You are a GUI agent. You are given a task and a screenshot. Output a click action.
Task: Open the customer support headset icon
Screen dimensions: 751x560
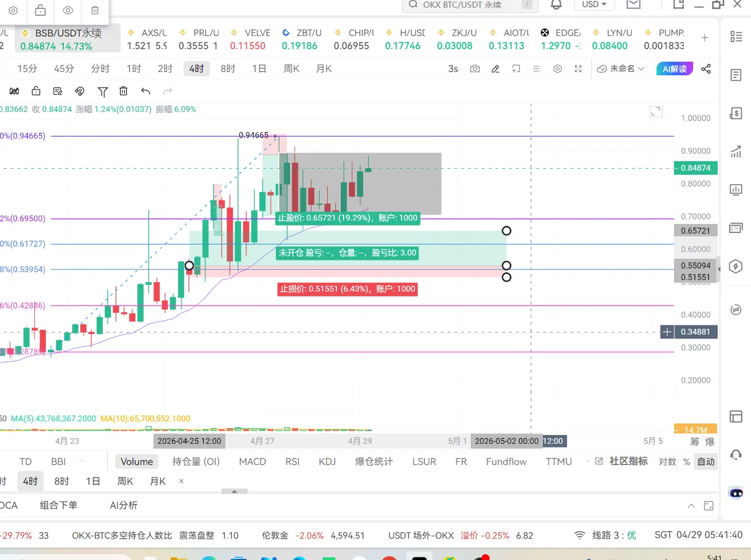click(x=736, y=455)
